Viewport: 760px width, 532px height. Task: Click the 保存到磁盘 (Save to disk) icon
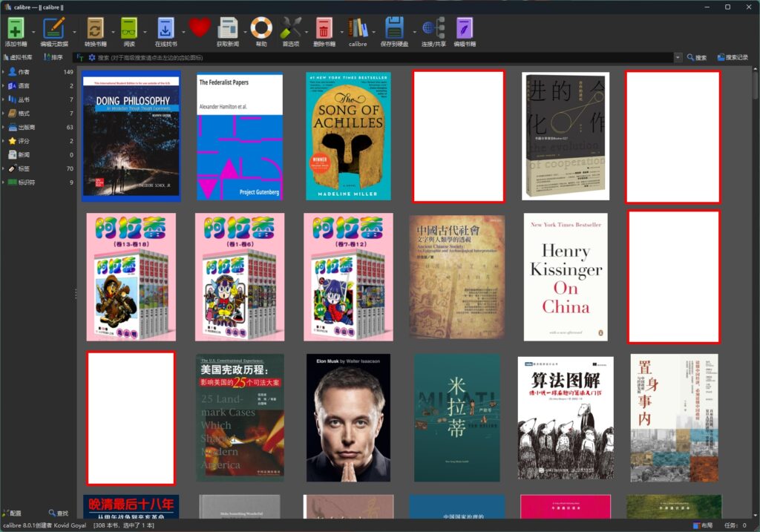coord(394,30)
